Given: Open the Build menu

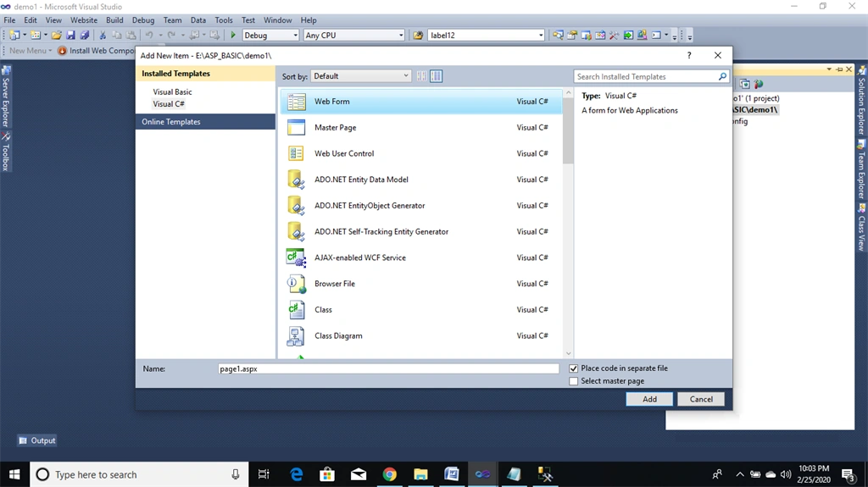Looking at the screenshot, I should tap(114, 20).
